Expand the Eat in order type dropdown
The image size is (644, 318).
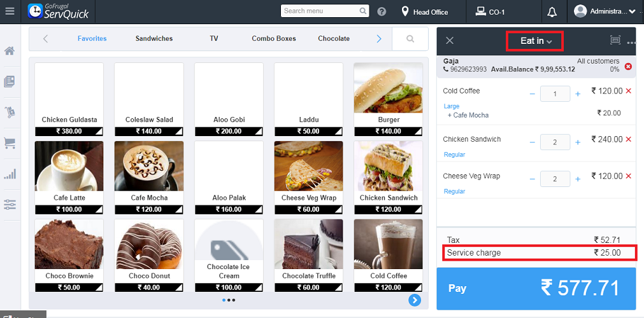coord(534,41)
